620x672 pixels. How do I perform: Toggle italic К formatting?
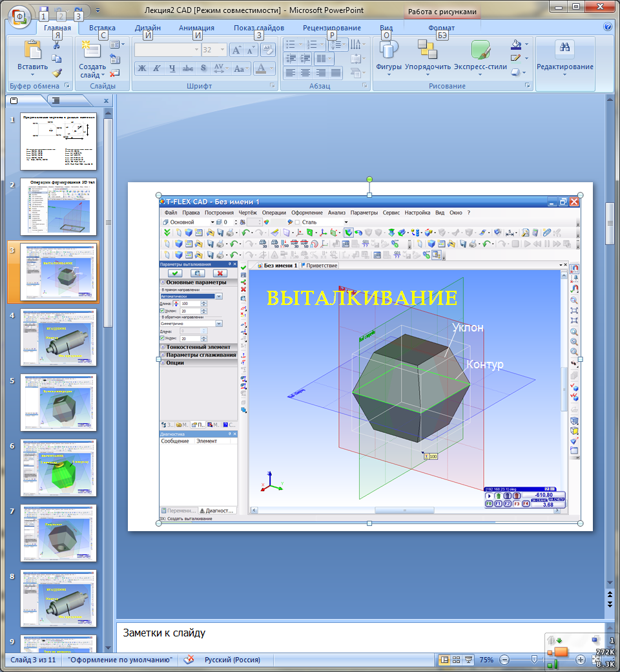[x=157, y=68]
